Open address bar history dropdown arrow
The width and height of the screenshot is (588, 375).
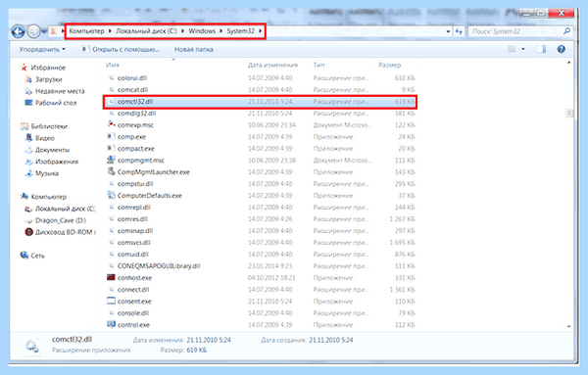point(448,32)
